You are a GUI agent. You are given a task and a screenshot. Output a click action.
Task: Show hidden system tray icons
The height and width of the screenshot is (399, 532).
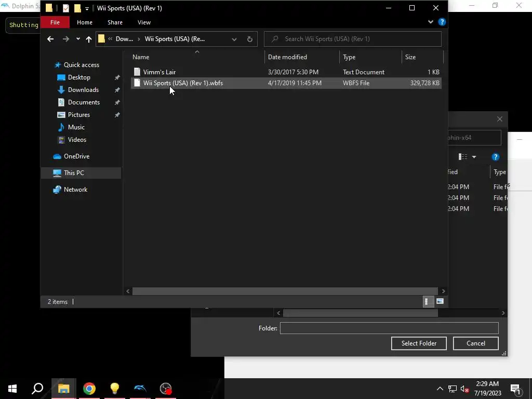click(x=440, y=389)
